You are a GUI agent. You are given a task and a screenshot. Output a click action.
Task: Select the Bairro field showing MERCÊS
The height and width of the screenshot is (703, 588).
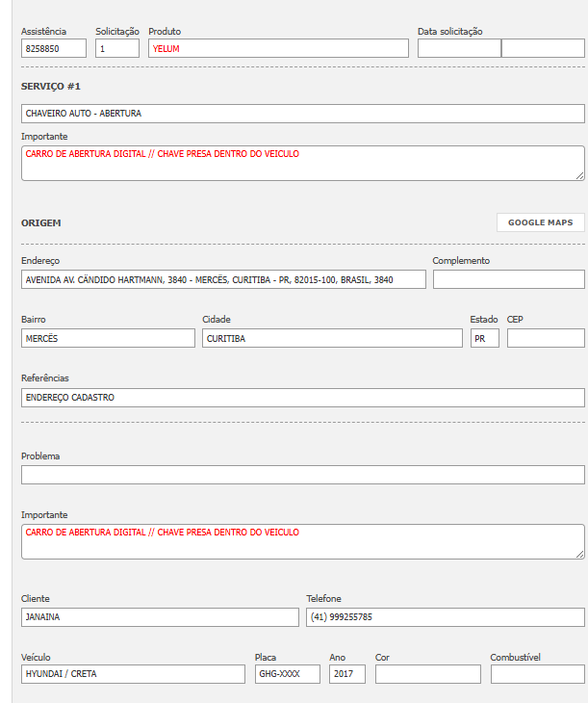108,338
